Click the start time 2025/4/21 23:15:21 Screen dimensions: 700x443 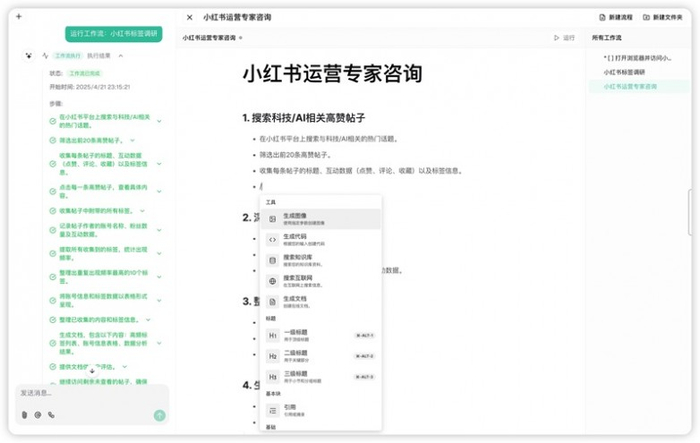[103, 87]
